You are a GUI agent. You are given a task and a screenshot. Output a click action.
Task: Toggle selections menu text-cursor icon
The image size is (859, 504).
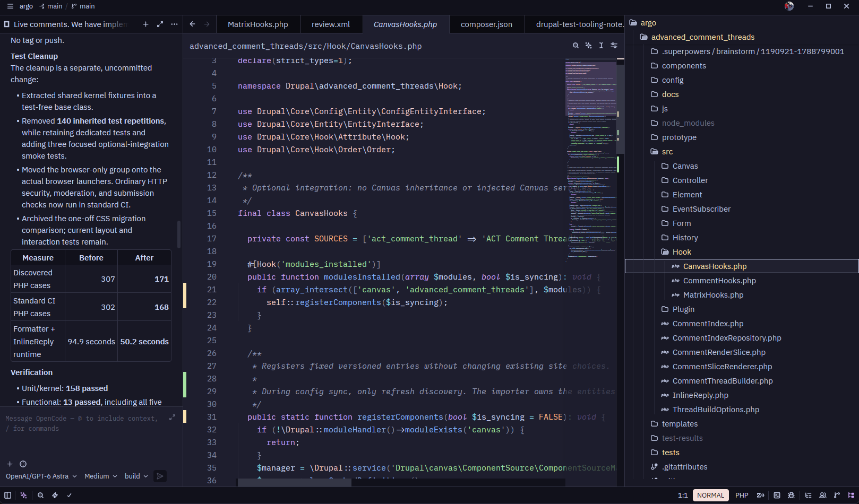601,46
